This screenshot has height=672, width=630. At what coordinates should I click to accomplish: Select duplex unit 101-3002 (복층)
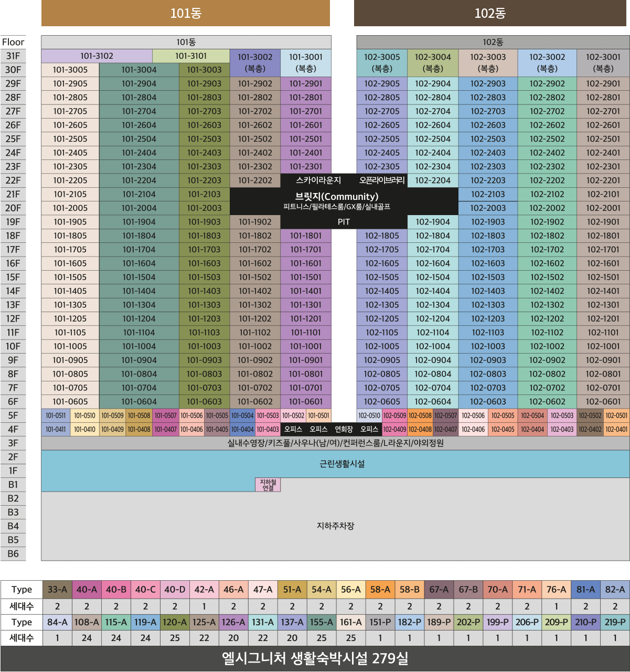click(x=255, y=63)
